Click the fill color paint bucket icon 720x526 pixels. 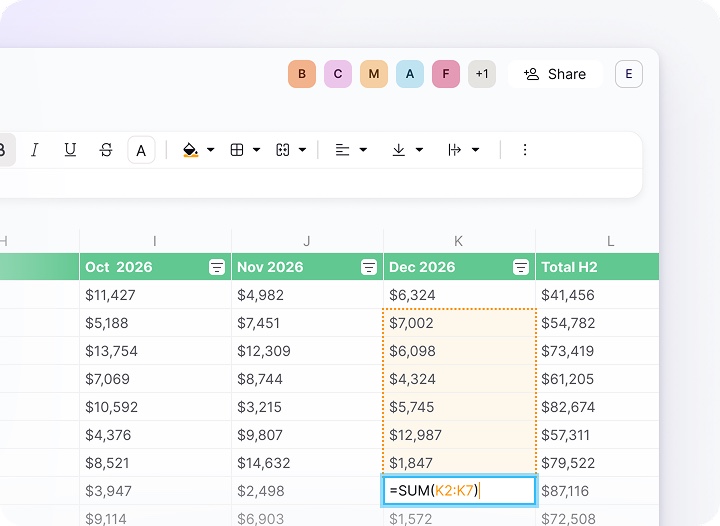(x=190, y=150)
